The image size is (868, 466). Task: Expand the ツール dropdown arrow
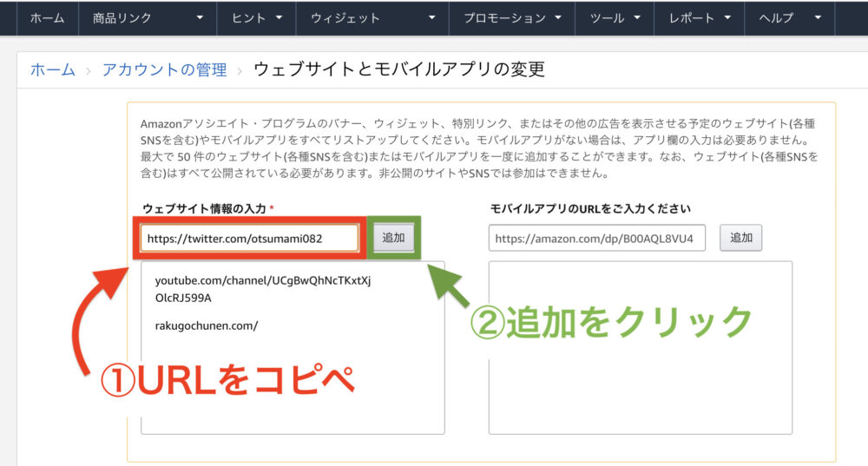click(x=637, y=17)
